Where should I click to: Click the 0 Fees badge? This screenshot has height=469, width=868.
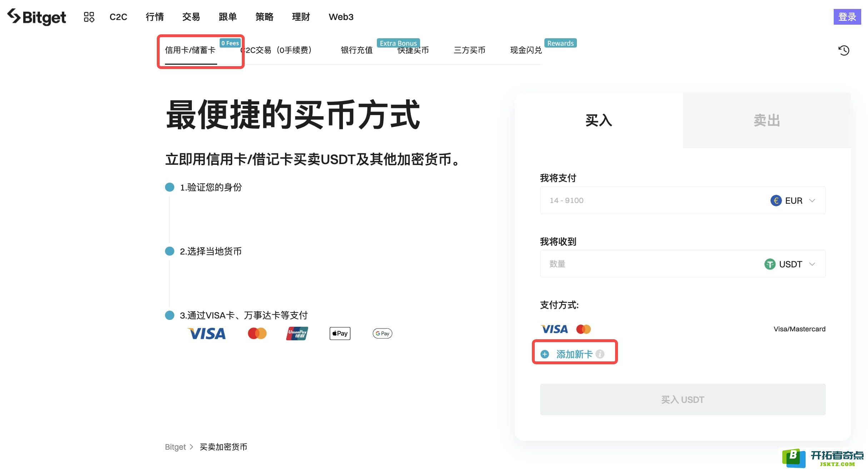point(230,43)
